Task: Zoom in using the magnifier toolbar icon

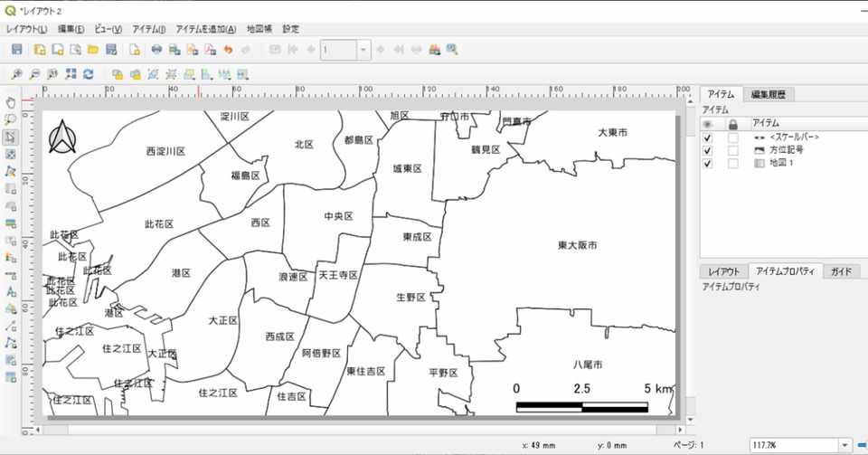Action: tap(16, 74)
